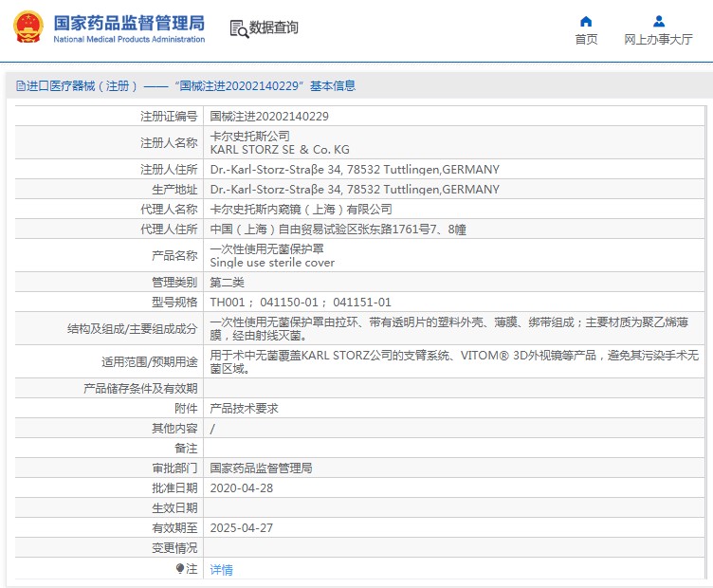Select the 适用范围 intended use description
The width and height of the screenshot is (713, 588).
(454, 362)
